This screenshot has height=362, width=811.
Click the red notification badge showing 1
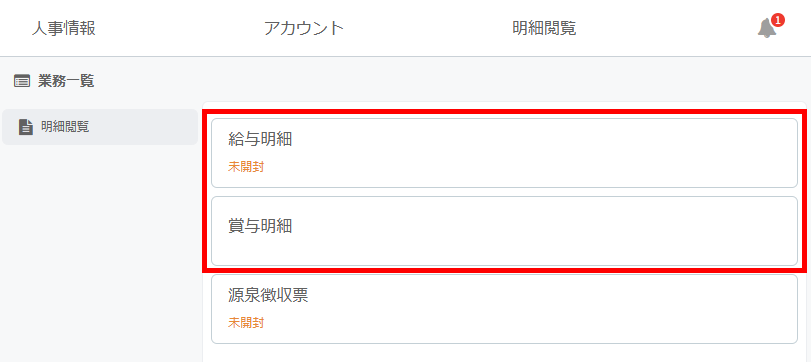[777, 21]
